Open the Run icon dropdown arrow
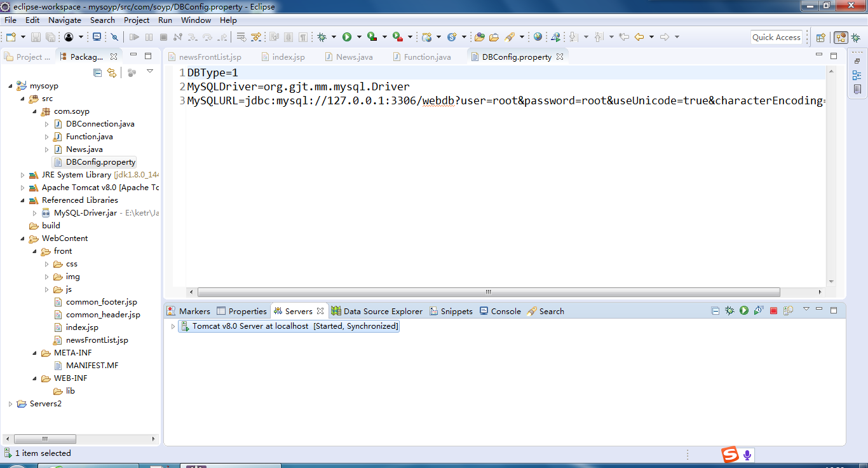 (359, 37)
